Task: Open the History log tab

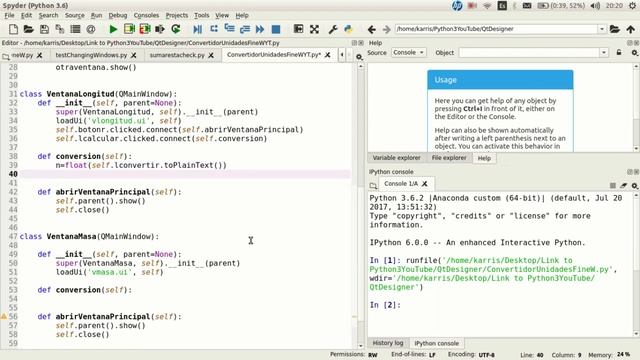Action: [x=388, y=343]
